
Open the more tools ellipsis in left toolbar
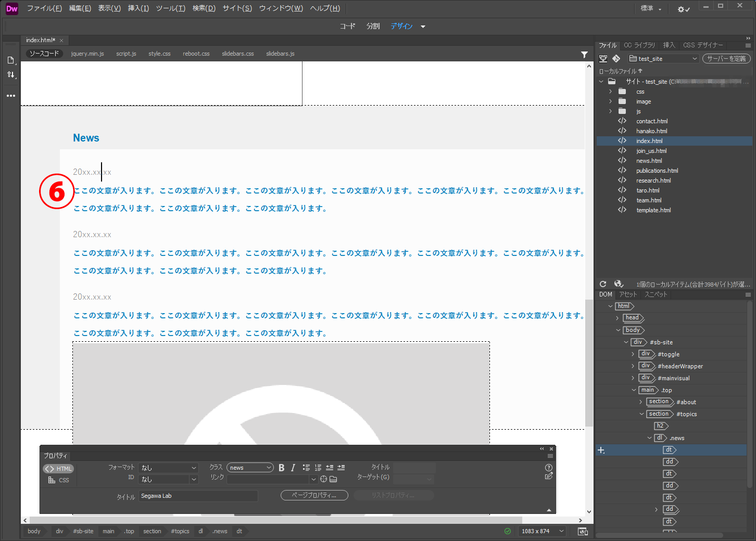click(11, 96)
